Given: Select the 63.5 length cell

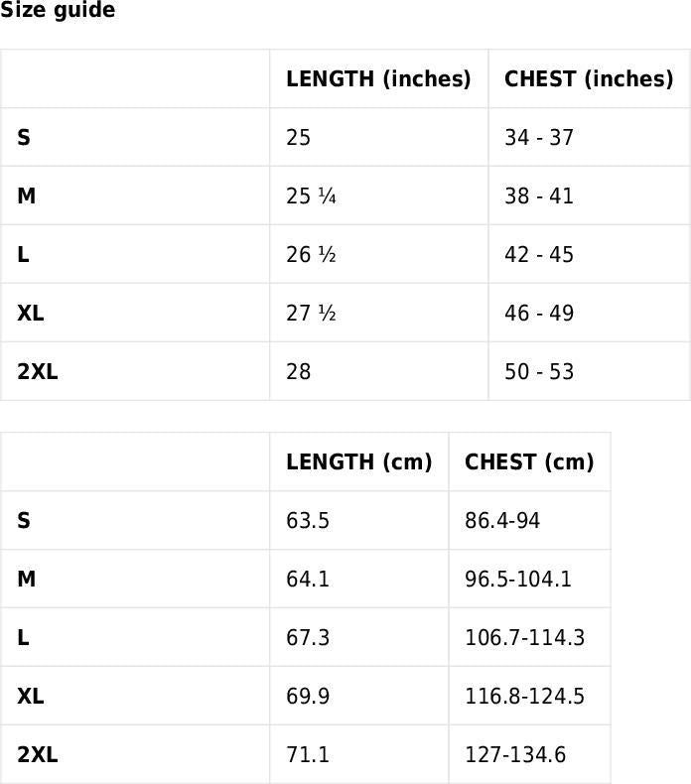Looking at the screenshot, I should [308, 521].
